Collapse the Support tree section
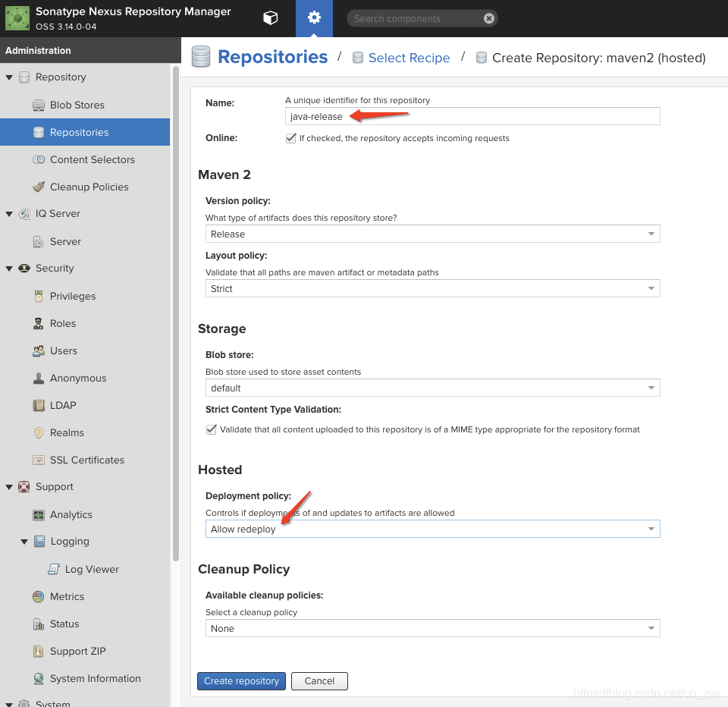This screenshot has width=728, height=707. point(9,487)
